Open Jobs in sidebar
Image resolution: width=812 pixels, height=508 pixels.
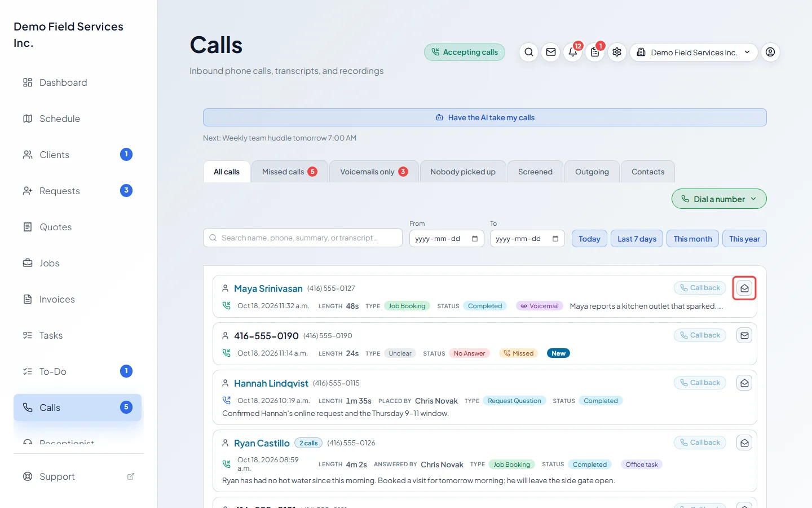coord(78,263)
